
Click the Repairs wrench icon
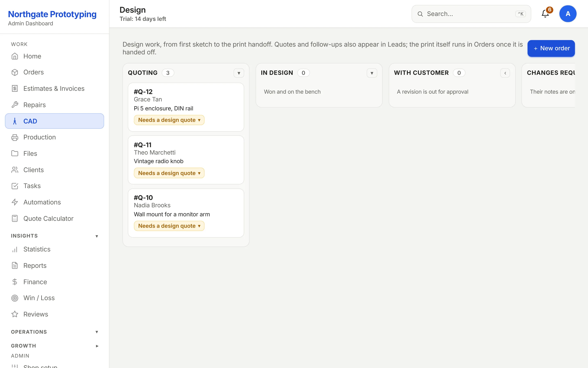pos(15,105)
